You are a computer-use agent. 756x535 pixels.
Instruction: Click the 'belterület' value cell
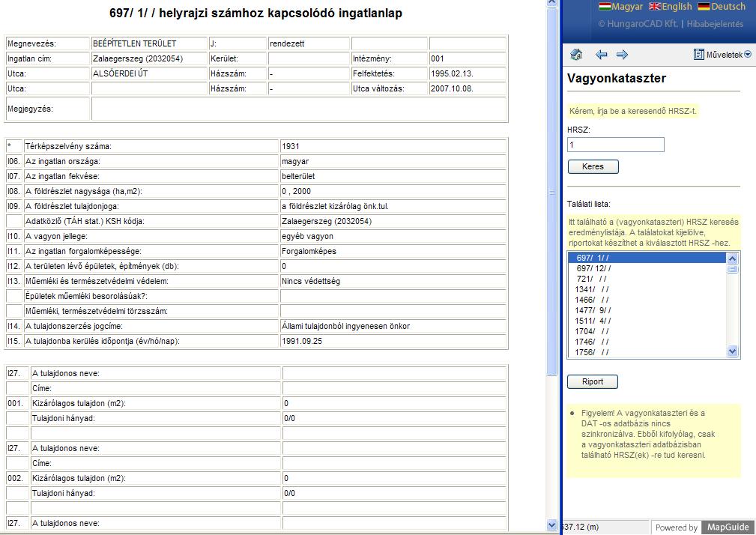tap(393, 176)
